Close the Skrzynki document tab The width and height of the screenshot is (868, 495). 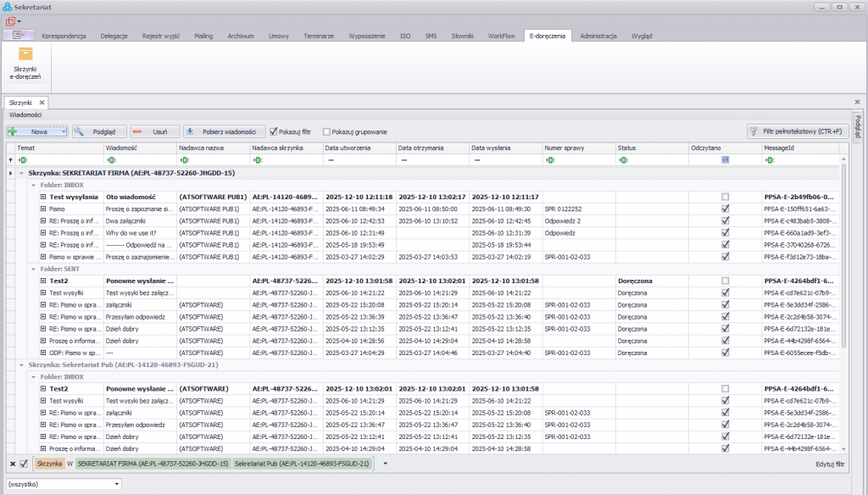click(x=42, y=102)
